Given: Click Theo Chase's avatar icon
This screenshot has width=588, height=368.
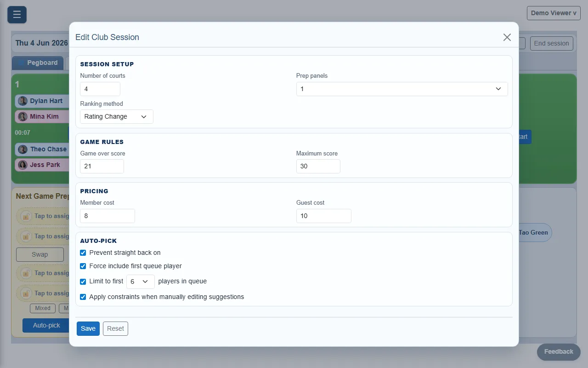Looking at the screenshot, I should 23,149.
